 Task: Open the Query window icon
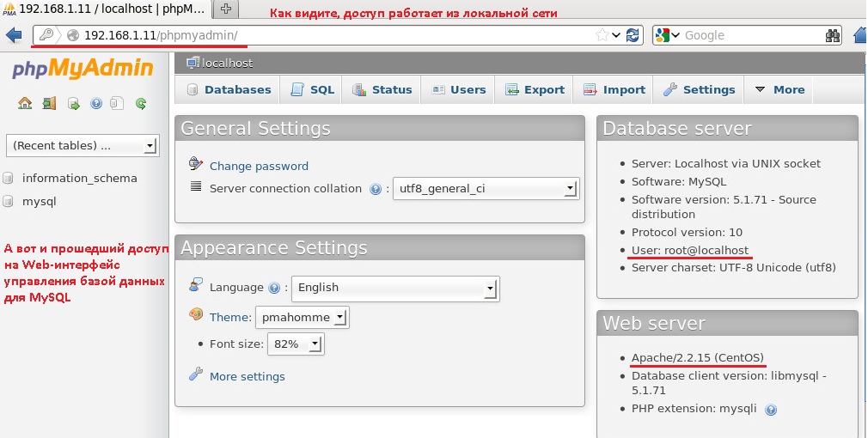[74, 103]
